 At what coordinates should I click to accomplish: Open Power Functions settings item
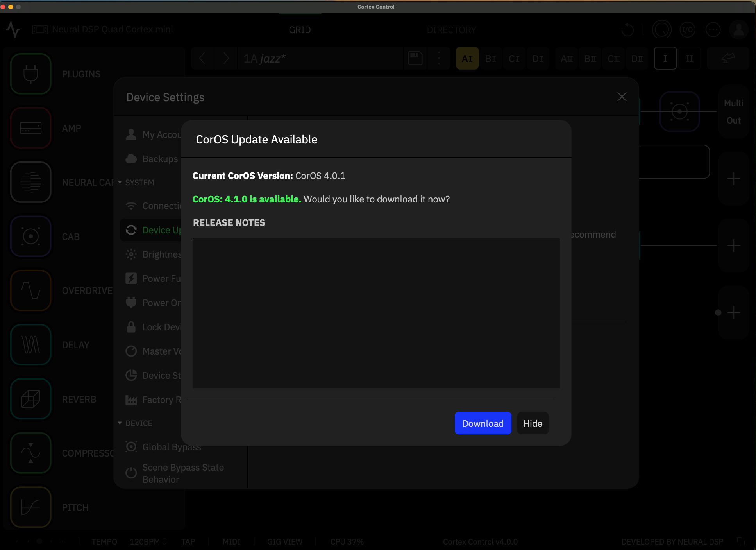(152, 279)
